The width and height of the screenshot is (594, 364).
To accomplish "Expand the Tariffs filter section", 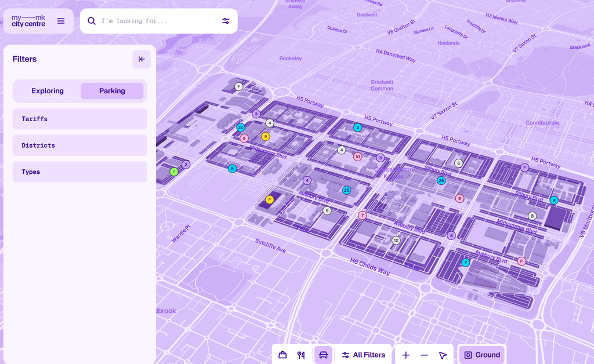I will [x=80, y=119].
